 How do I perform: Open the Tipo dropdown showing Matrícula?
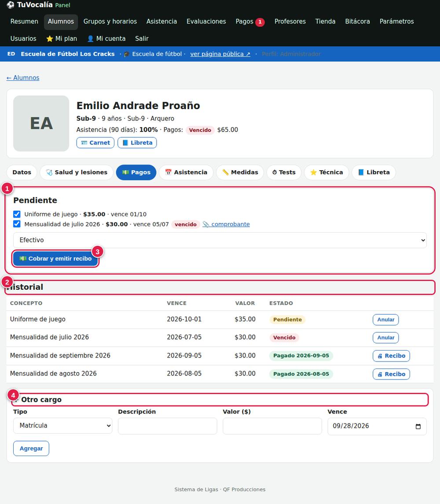(x=63, y=426)
